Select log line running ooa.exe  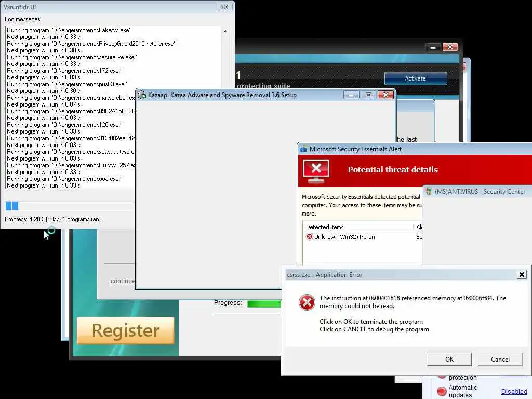(x=64, y=179)
